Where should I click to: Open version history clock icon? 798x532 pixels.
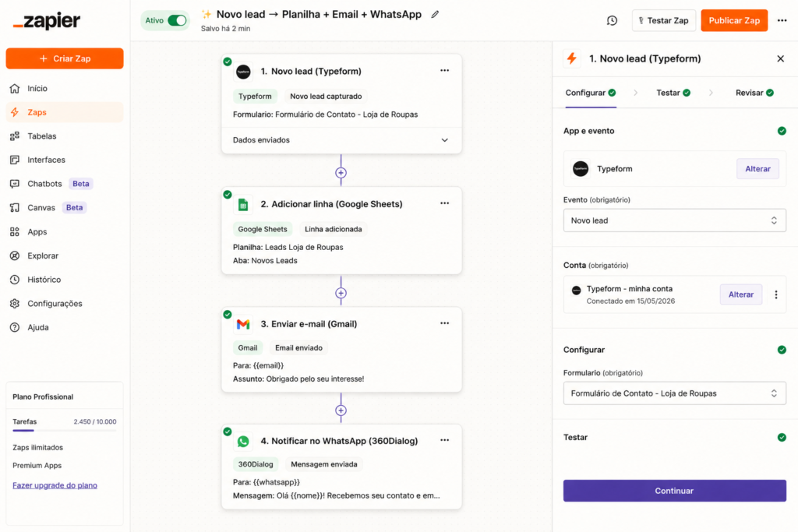coord(612,20)
